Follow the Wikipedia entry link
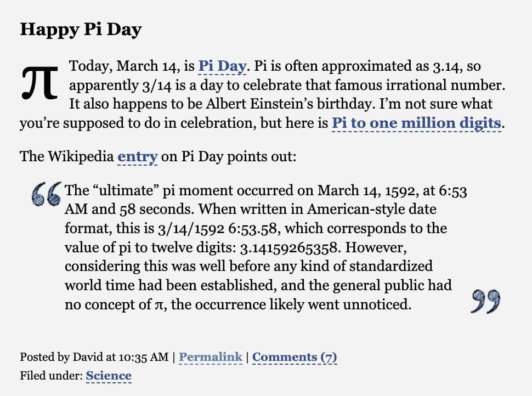Viewport: 532px width, 396px height. coord(138,157)
